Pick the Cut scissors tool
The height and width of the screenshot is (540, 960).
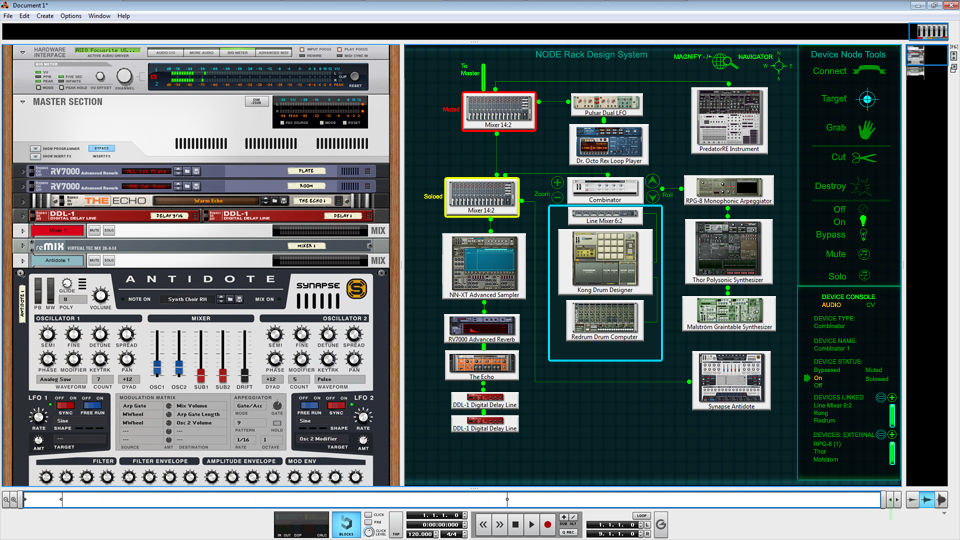coord(864,158)
